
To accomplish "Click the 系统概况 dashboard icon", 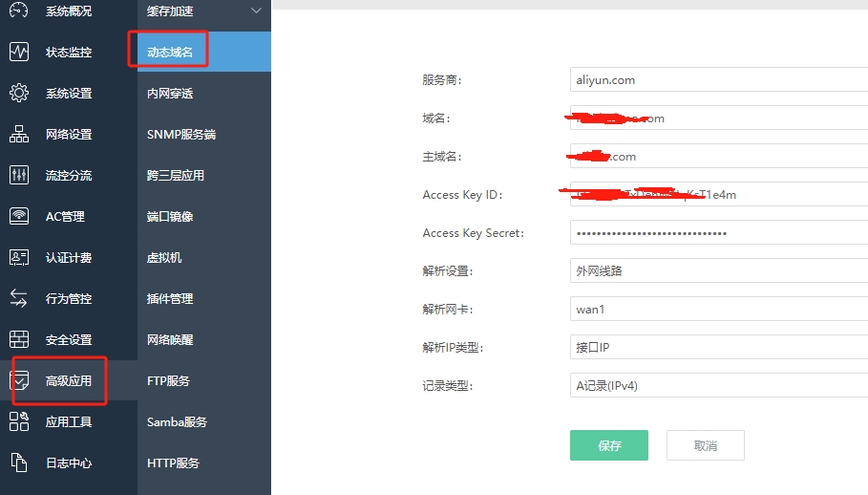I will (19, 11).
